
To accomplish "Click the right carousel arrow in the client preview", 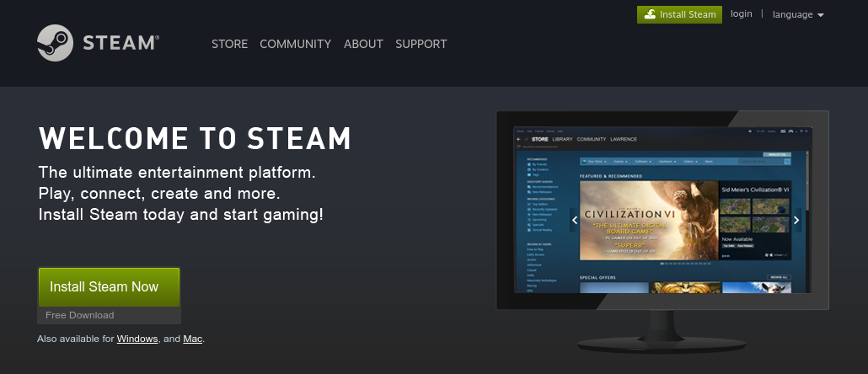I will (797, 220).
